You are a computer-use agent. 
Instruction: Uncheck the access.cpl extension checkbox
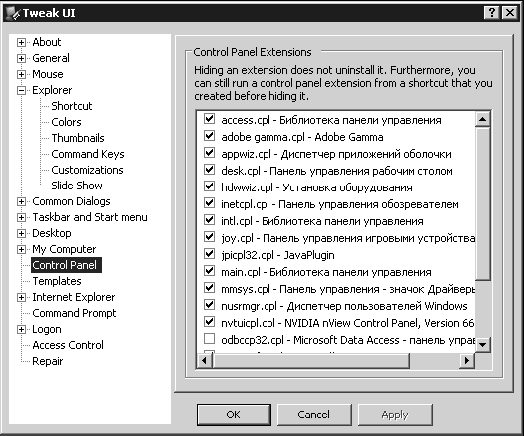pos(210,118)
